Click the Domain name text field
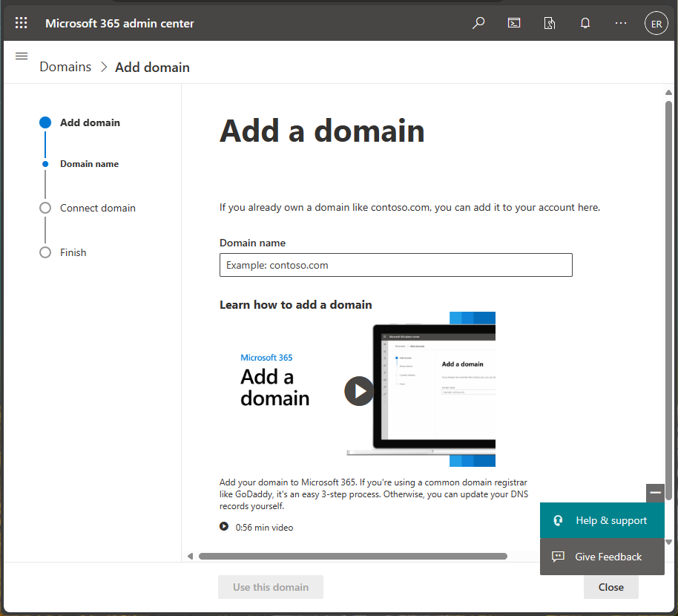Screen dimensions: 678x616 pos(395,265)
